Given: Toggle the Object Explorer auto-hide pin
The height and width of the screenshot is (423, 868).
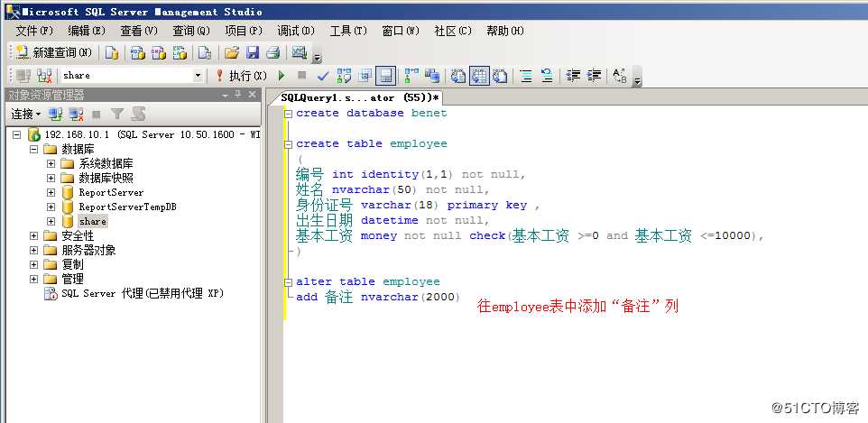Looking at the screenshot, I should (237, 96).
